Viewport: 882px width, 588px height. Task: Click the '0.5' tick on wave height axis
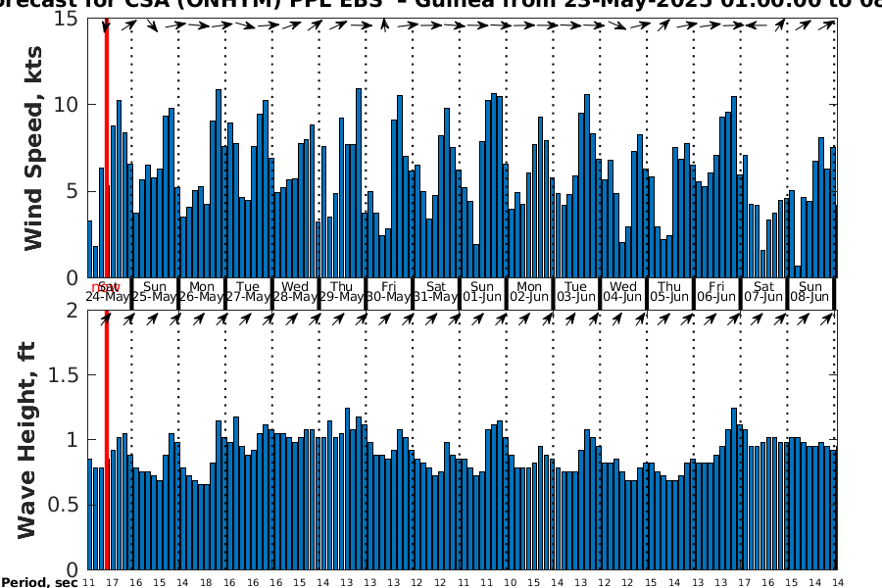[63, 505]
